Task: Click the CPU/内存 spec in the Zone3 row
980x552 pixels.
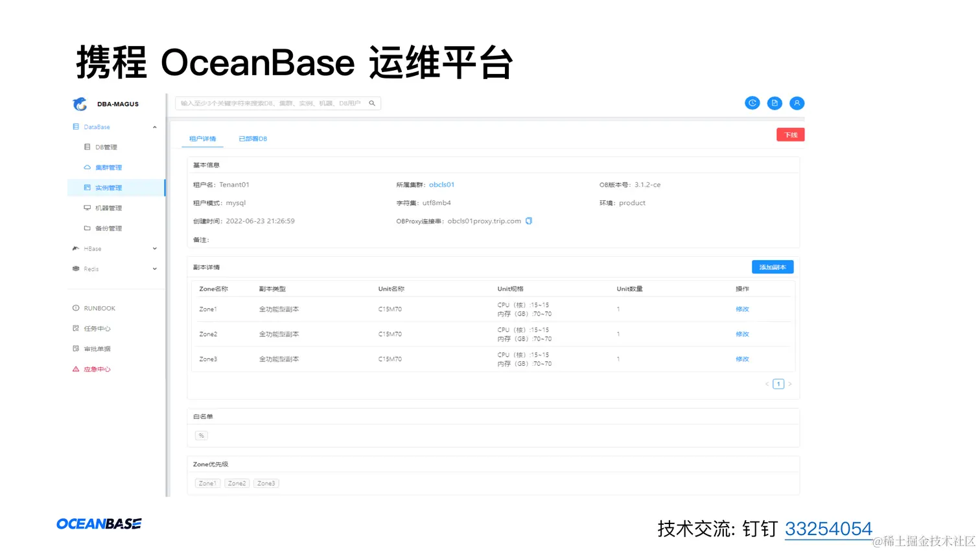Action: tap(524, 359)
